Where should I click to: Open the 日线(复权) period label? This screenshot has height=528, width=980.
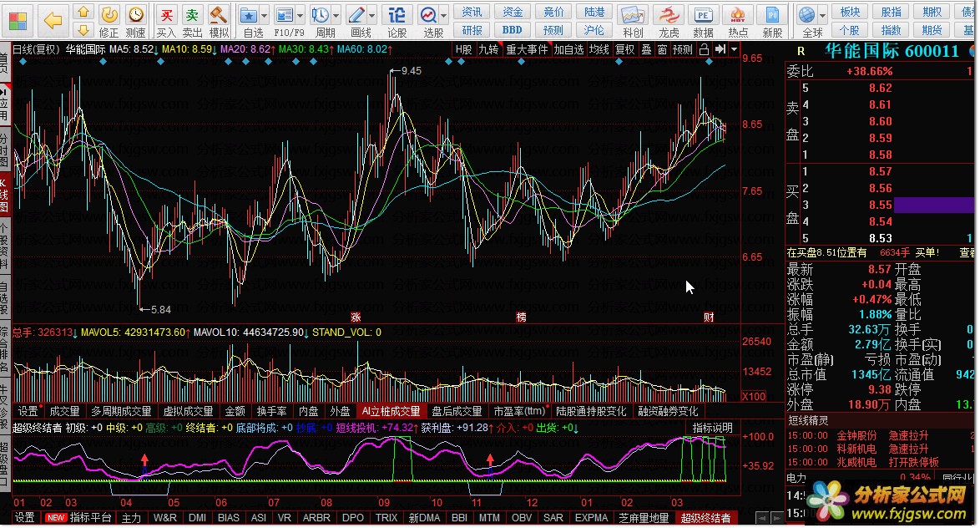click(x=36, y=49)
